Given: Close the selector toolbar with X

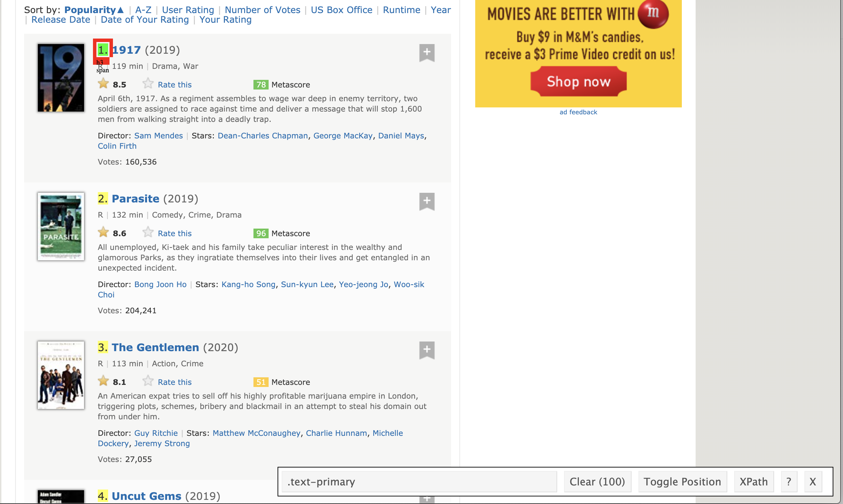Looking at the screenshot, I should tap(813, 482).
